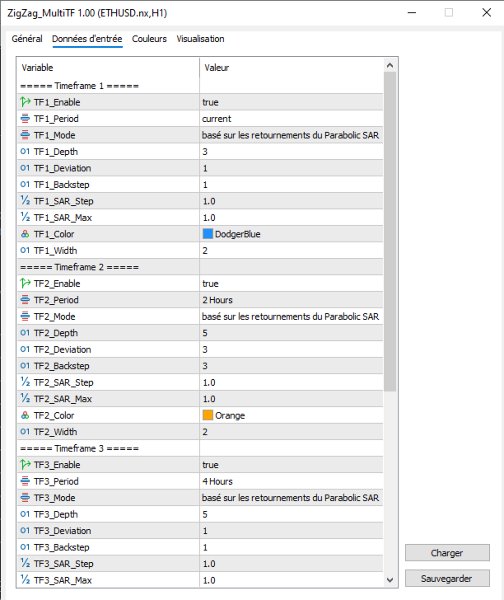Image resolution: width=504 pixels, height=600 pixels.
Task: Click the TF3_Backstep integer icon
Action: click(25, 547)
